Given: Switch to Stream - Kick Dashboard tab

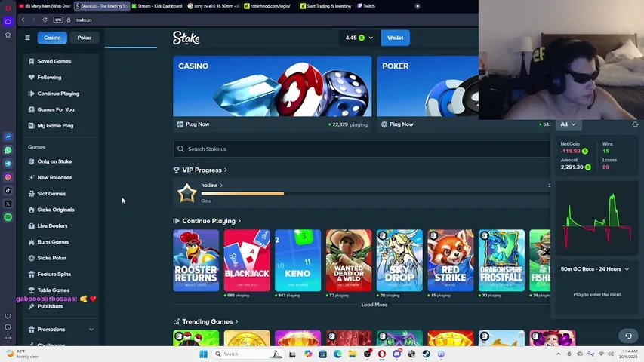Looking at the screenshot, I should (x=157, y=6).
